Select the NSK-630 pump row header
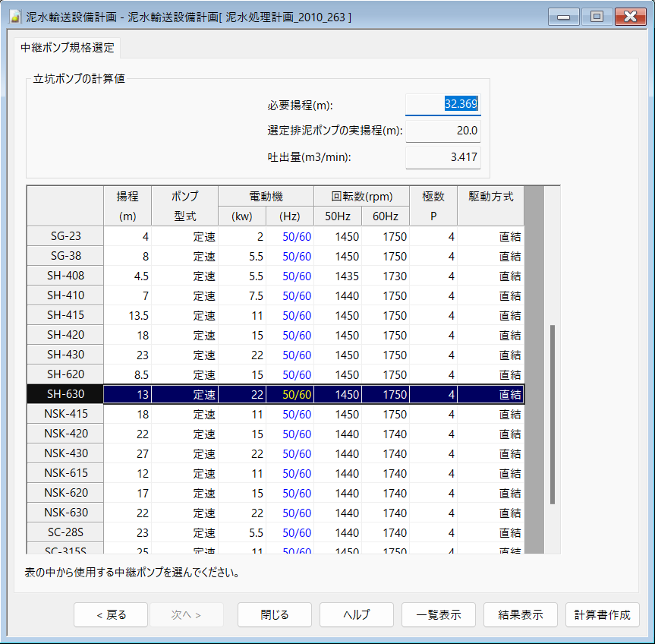Image resolution: width=655 pixels, height=644 pixels. pos(65,513)
